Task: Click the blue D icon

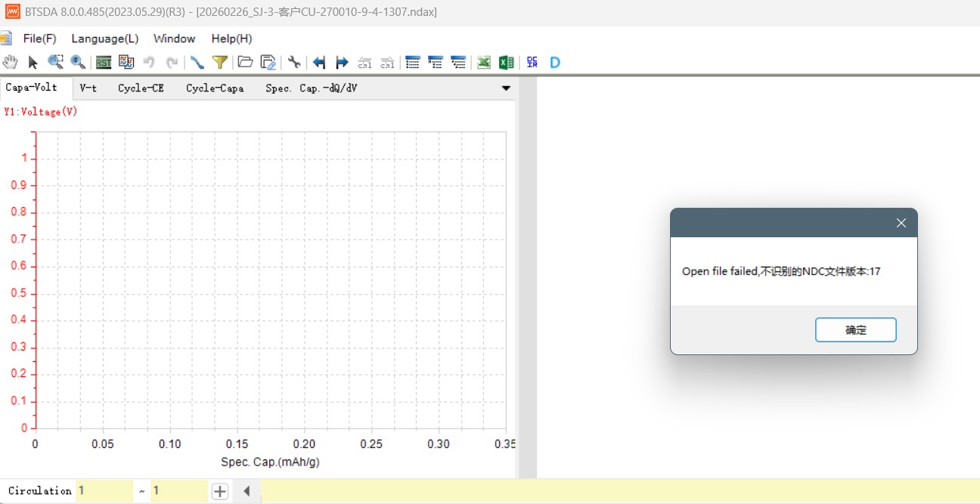Action: pos(555,62)
